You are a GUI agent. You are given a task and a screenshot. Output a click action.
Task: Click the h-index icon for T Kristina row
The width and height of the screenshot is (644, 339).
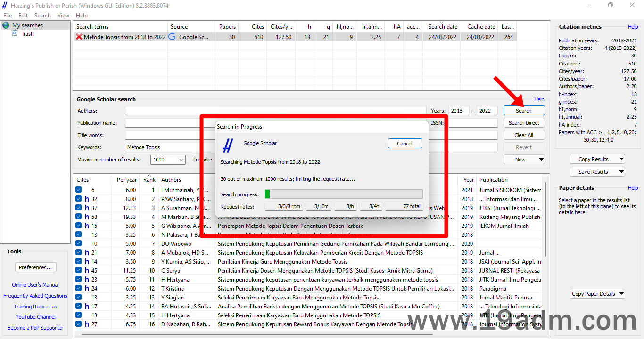click(x=87, y=289)
